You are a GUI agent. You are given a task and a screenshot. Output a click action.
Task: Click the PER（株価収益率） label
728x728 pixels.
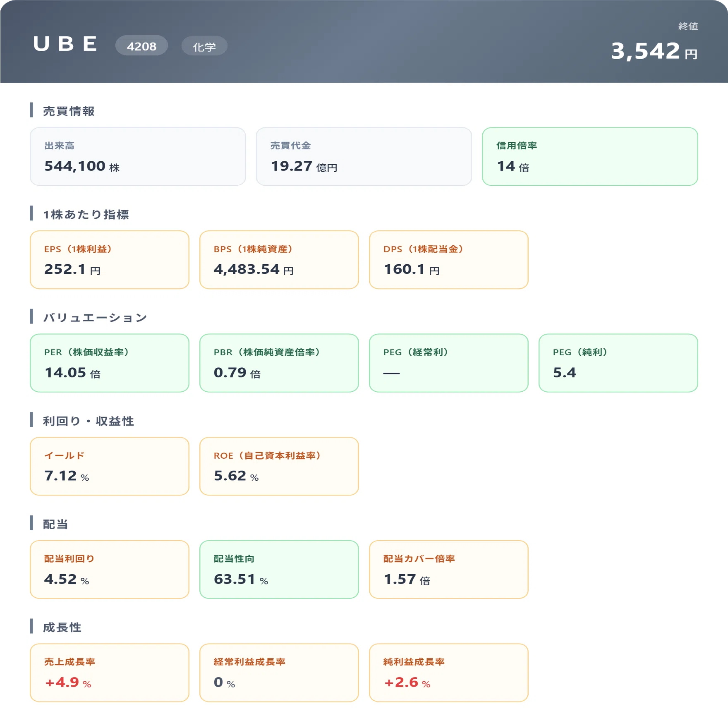tap(86, 352)
